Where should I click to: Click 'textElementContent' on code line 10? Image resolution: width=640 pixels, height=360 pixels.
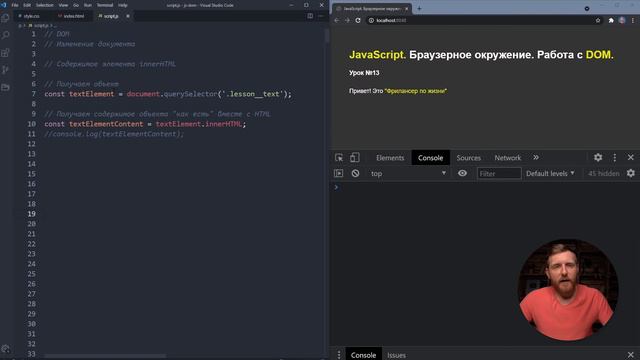106,124
